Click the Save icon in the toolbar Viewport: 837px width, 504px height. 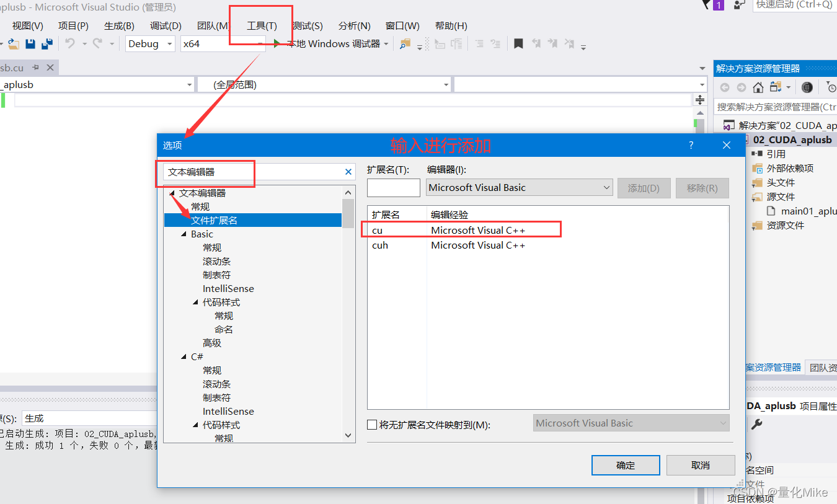tap(30, 44)
